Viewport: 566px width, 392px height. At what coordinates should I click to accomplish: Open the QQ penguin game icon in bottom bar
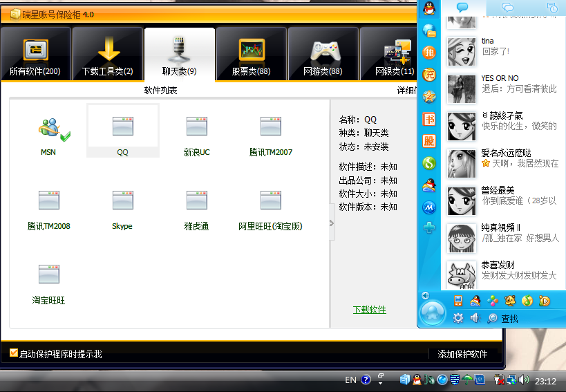point(475,300)
